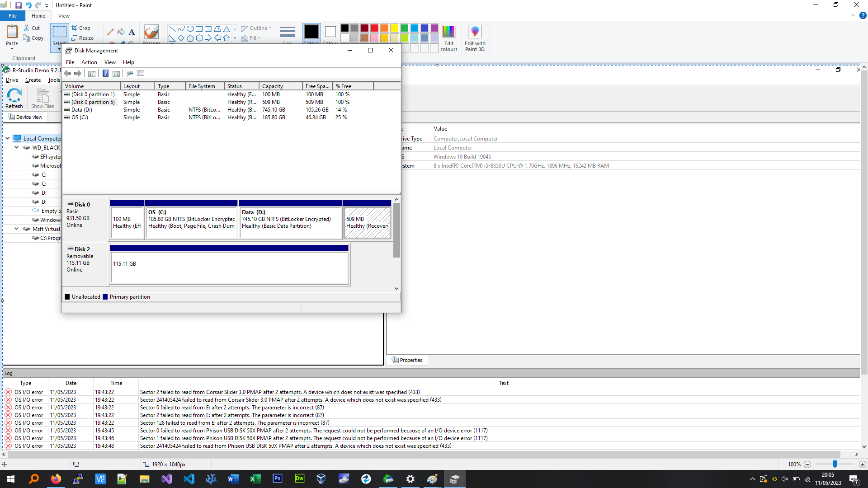Viewport: 868px width, 488px height.
Task: Select the Crop command in Paint
Action: click(x=81, y=28)
